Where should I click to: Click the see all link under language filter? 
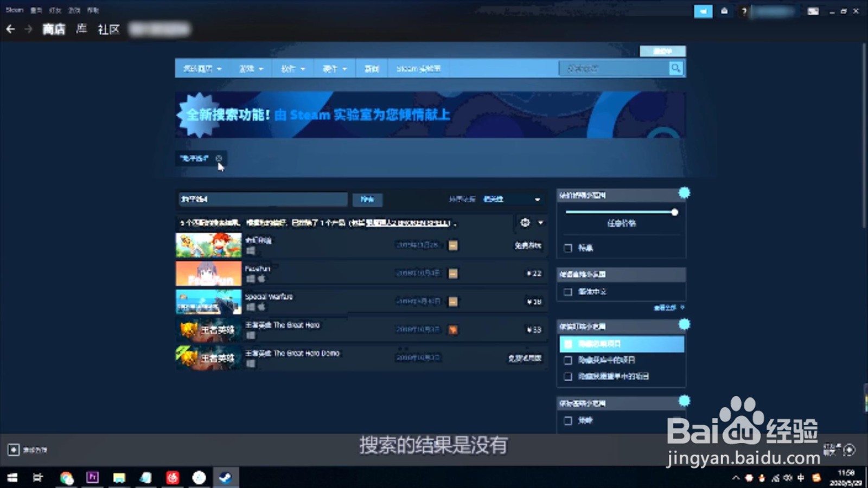pos(668,307)
